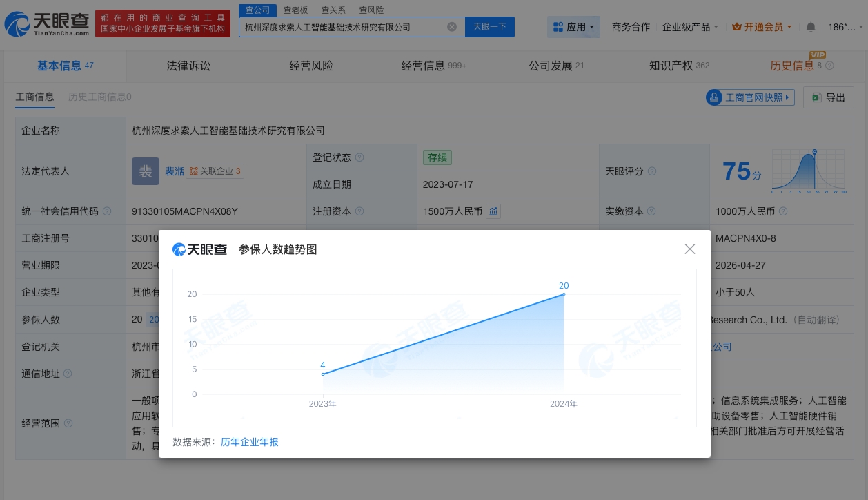868x500 pixels.
Task: Click the organization code MACPN4X0-8
Action: point(746,238)
